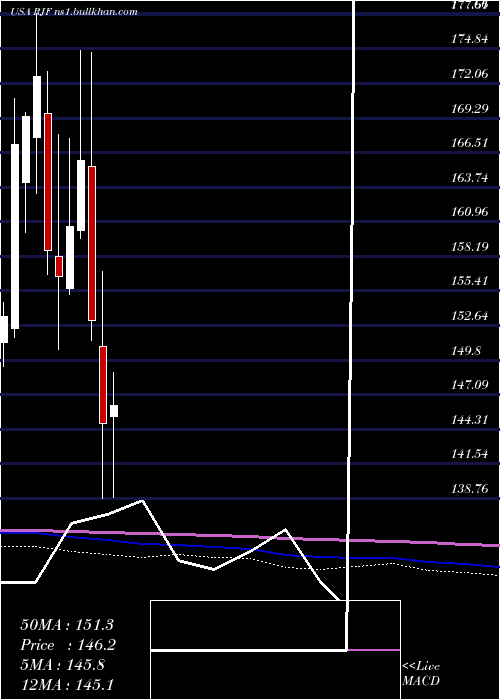
Task: Click the 169.29 price axis label
Action: [470, 108]
